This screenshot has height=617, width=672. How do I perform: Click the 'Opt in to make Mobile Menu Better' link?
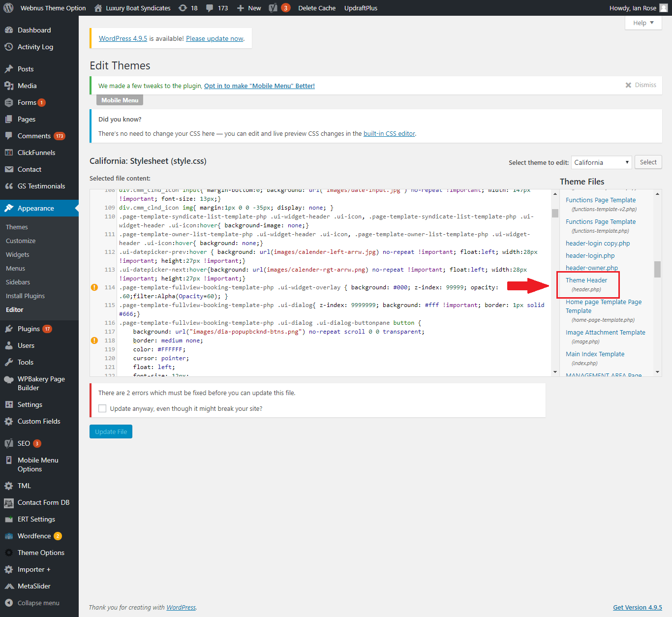point(259,86)
